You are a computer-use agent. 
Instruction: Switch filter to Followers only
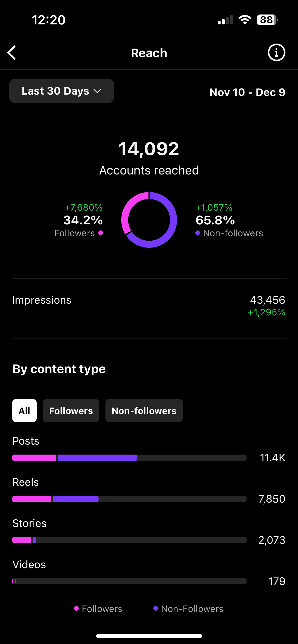[71, 411]
